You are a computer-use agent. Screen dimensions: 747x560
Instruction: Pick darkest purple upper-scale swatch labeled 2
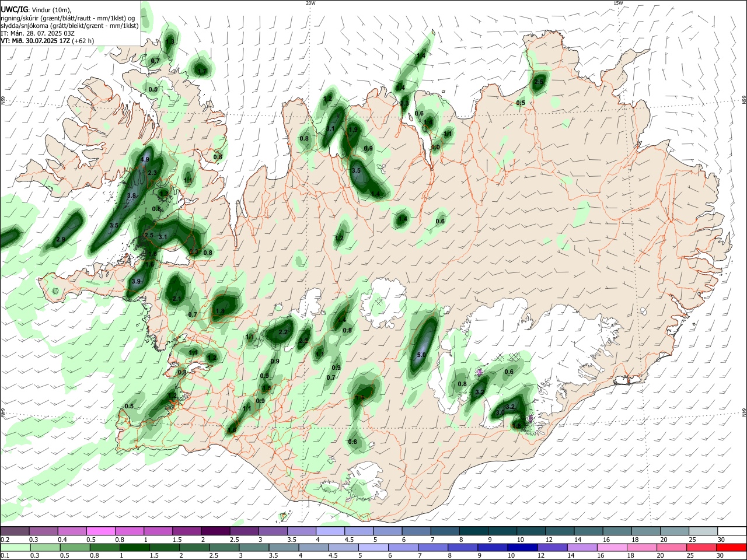pyautogui.click(x=215, y=531)
